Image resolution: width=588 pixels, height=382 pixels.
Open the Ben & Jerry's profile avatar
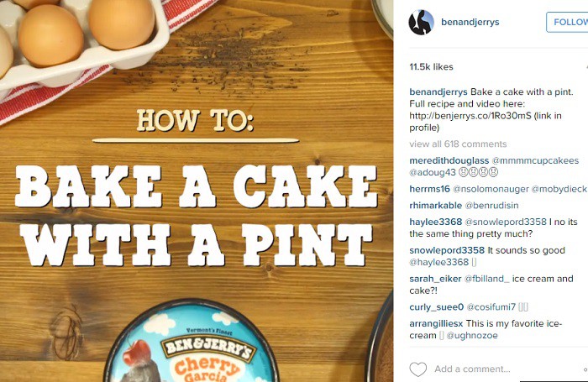[x=421, y=23]
